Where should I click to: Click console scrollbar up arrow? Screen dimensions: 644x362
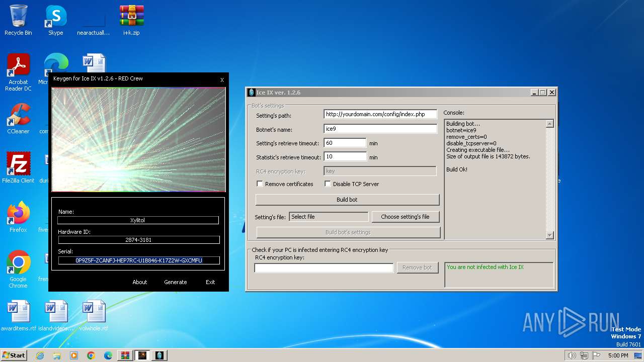pos(549,124)
